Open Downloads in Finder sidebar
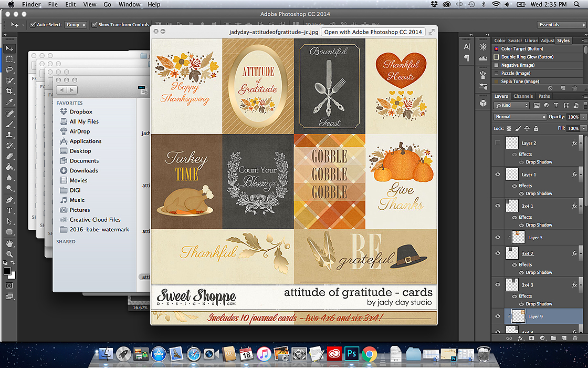Image resolution: width=588 pixels, height=368 pixels. pyautogui.click(x=83, y=170)
